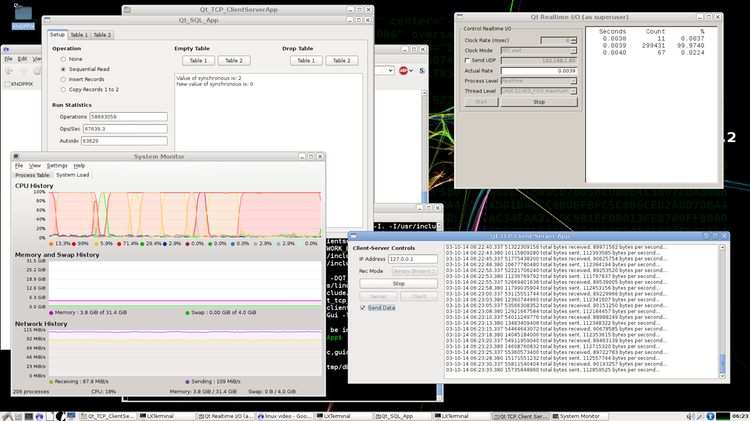Click the blue S extension icon in browser

[x=422, y=70]
